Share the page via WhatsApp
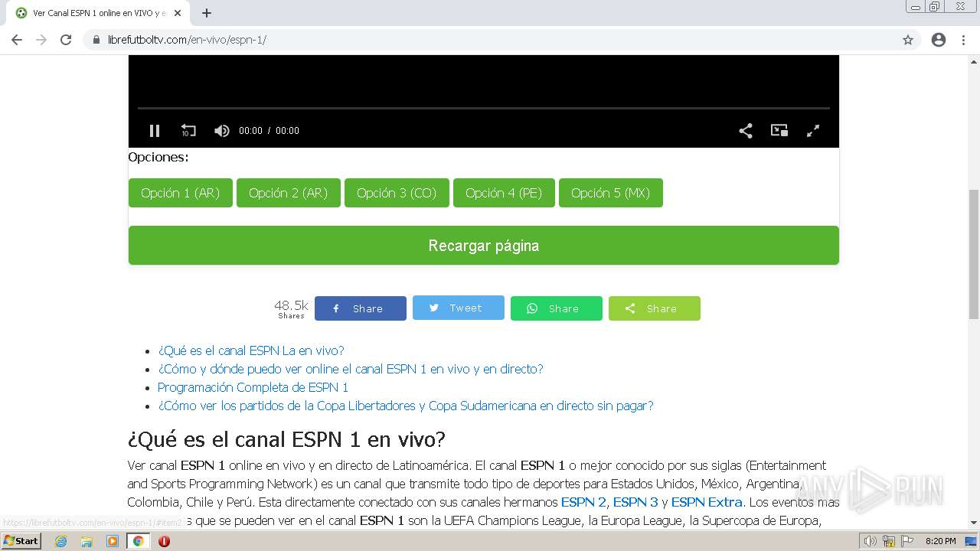Viewport: 980px width, 551px height. tap(557, 308)
